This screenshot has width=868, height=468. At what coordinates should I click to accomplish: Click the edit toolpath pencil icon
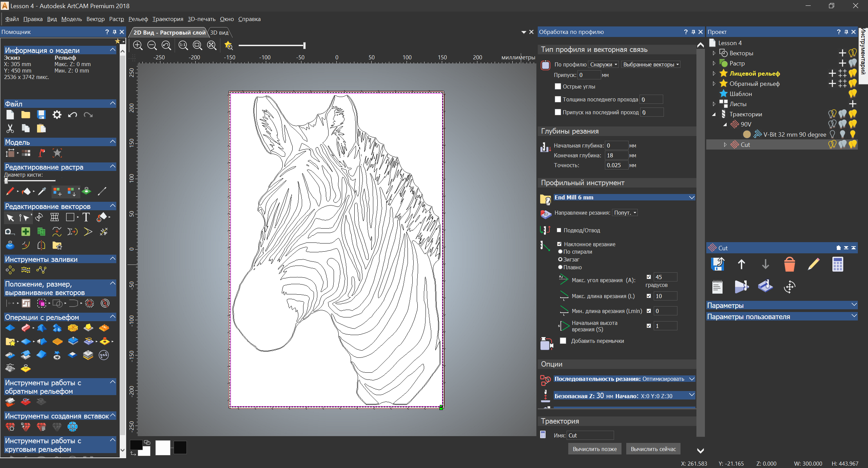pyautogui.click(x=813, y=265)
